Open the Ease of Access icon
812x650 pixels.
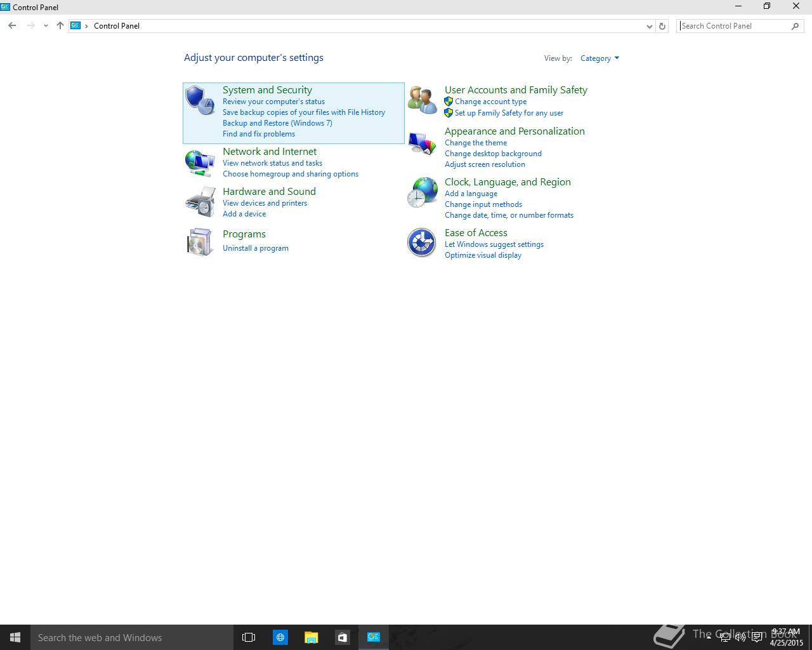coord(422,242)
